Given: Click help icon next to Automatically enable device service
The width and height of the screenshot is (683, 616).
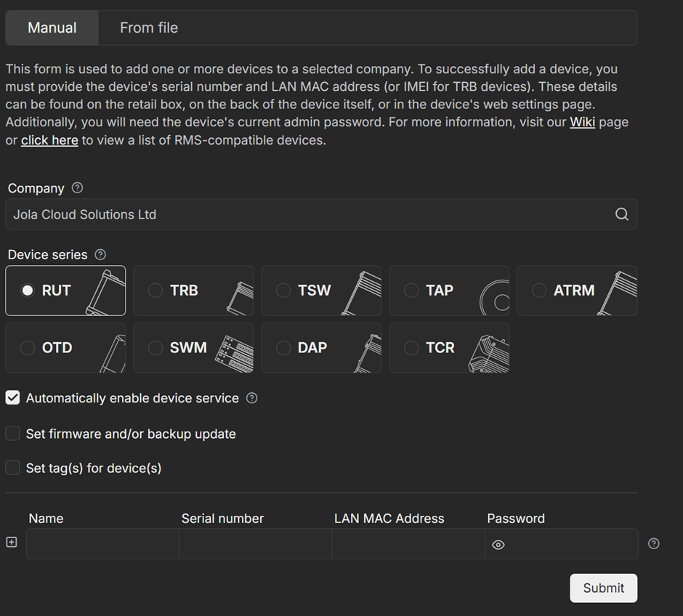Looking at the screenshot, I should tap(252, 398).
